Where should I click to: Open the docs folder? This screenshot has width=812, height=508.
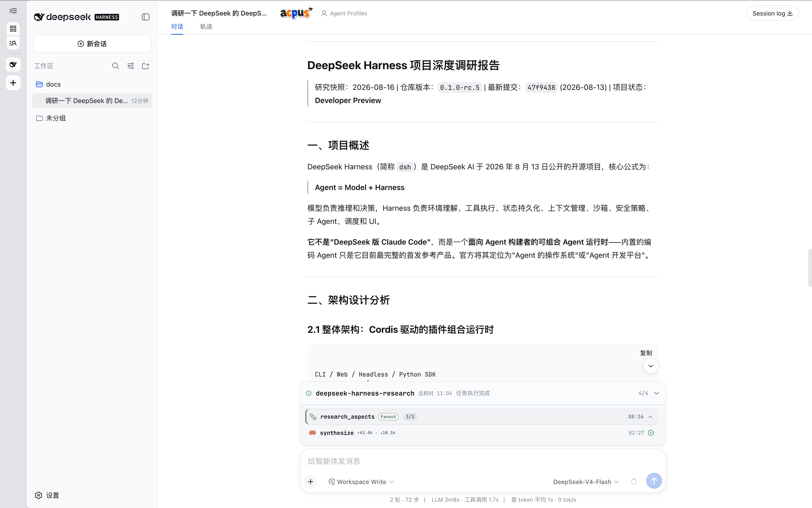[x=92, y=84]
